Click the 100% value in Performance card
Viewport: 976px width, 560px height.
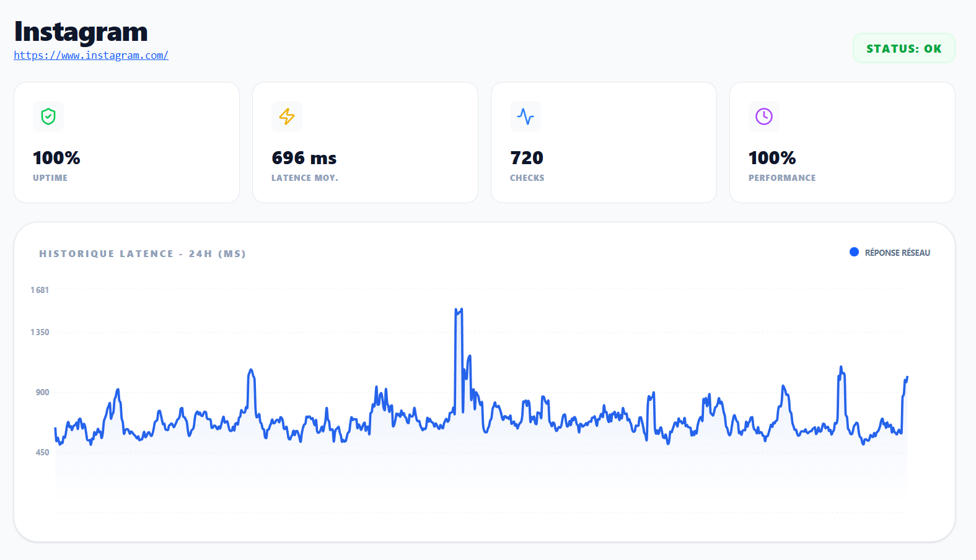772,158
